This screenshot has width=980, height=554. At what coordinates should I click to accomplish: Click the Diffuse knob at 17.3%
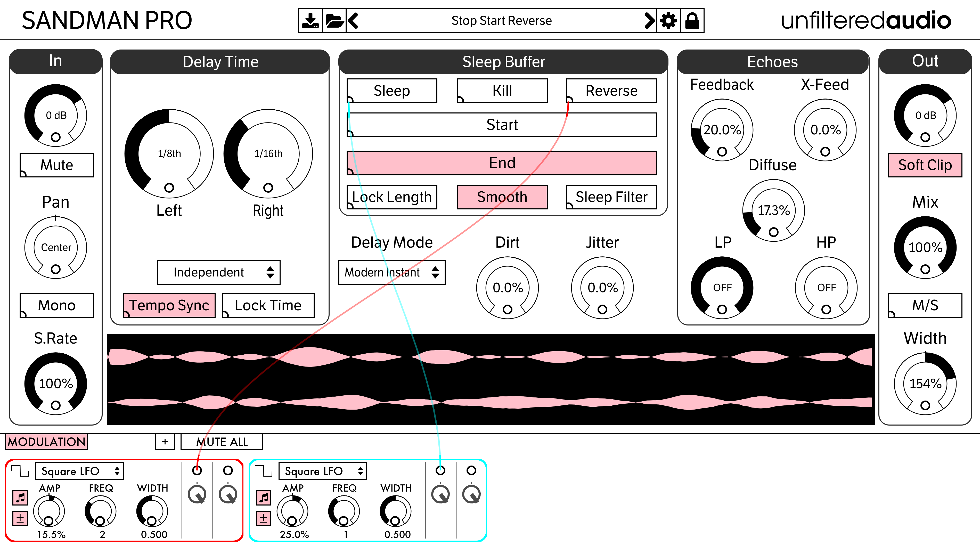click(773, 210)
